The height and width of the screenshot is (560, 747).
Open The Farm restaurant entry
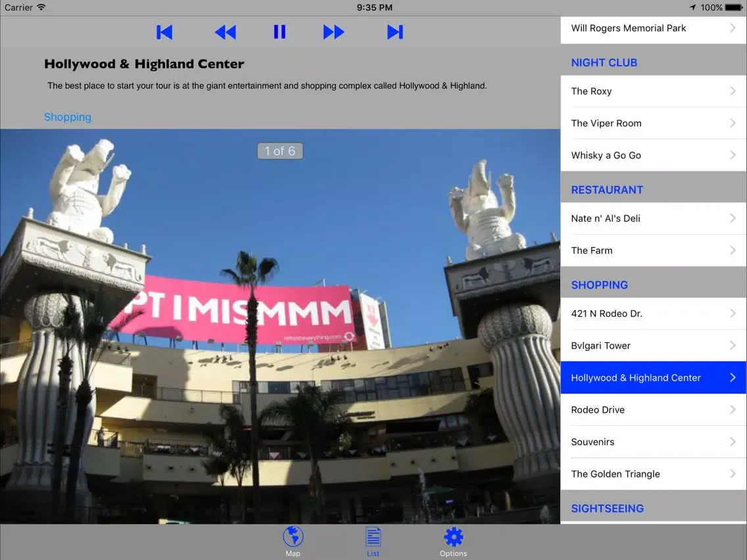[653, 250]
